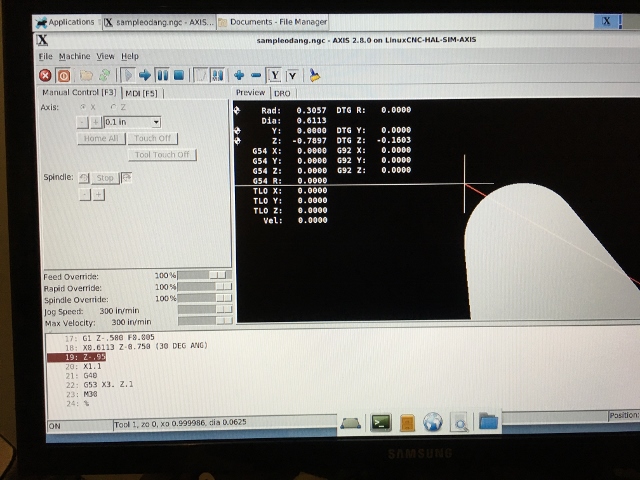Switch to the Documents - File Manager window

click(273, 22)
